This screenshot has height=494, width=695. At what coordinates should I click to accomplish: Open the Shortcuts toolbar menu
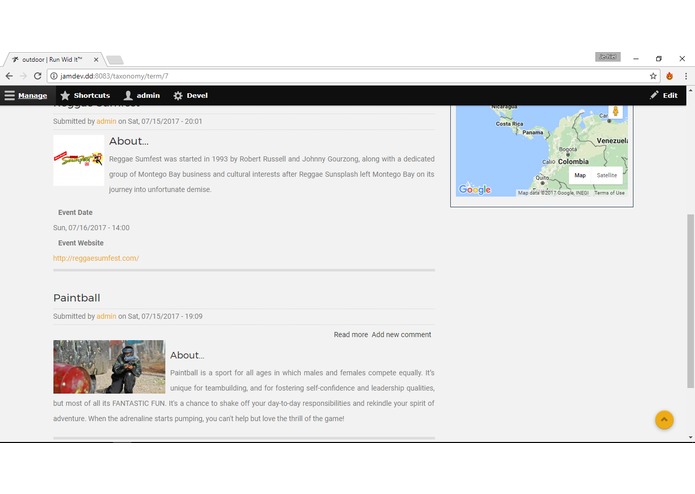[x=85, y=95]
